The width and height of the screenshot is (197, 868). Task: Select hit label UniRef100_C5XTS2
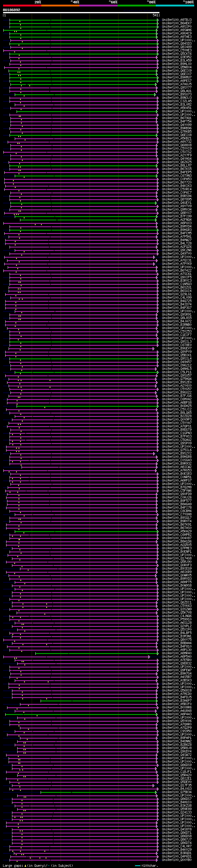177,152
